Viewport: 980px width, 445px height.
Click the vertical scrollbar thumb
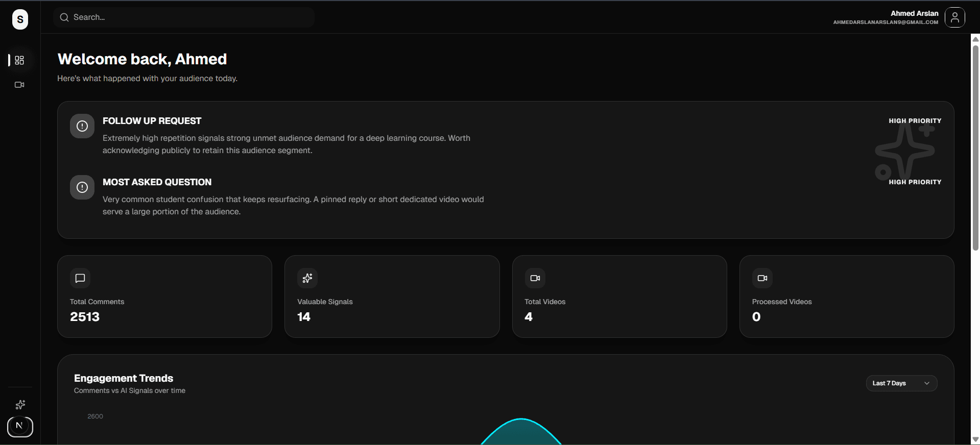pyautogui.click(x=975, y=148)
